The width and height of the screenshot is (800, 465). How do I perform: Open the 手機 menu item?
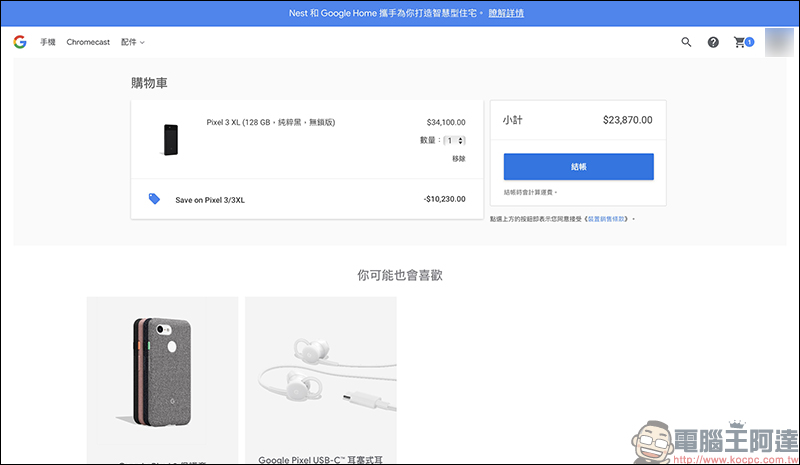pyautogui.click(x=48, y=42)
